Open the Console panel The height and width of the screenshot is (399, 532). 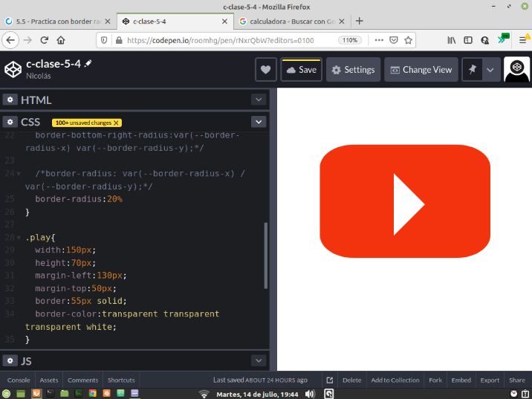tap(19, 380)
